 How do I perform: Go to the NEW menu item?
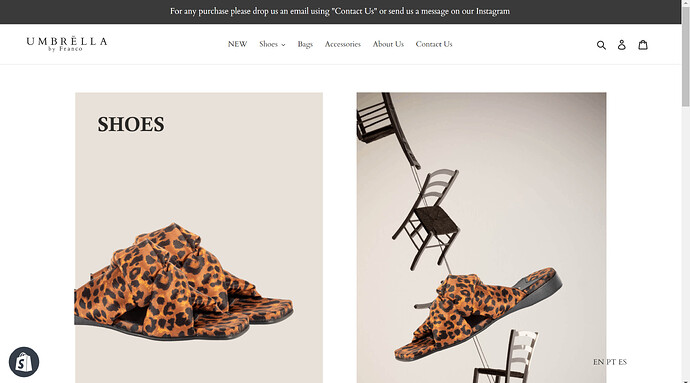(237, 44)
